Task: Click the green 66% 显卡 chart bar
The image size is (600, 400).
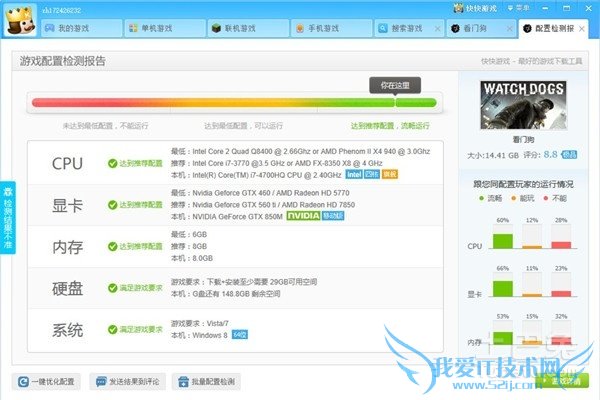Action: 503,289
